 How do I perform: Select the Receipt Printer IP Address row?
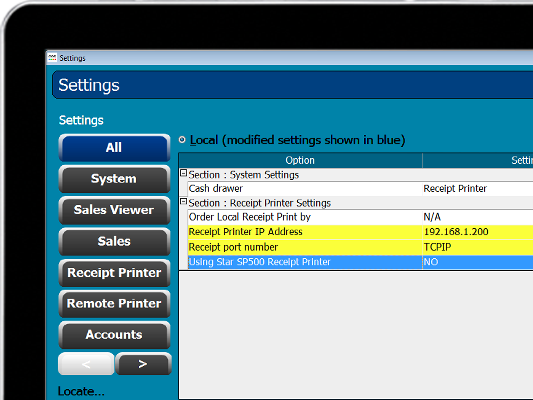[360, 232]
